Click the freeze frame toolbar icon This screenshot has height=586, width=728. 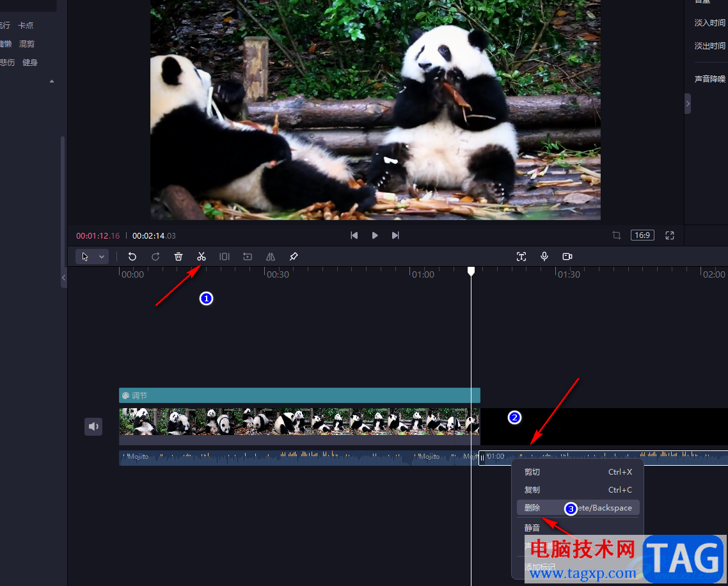point(248,257)
